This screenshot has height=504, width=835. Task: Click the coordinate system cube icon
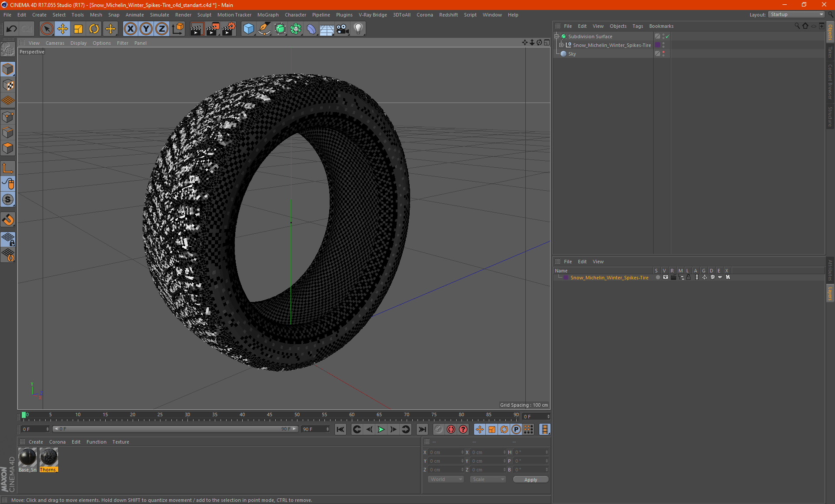(178, 29)
